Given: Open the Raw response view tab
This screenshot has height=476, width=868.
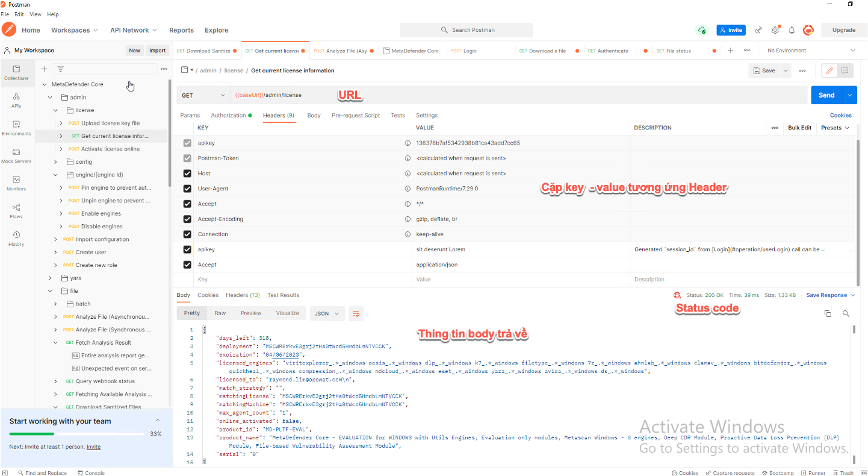Looking at the screenshot, I should (x=220, y=313).
